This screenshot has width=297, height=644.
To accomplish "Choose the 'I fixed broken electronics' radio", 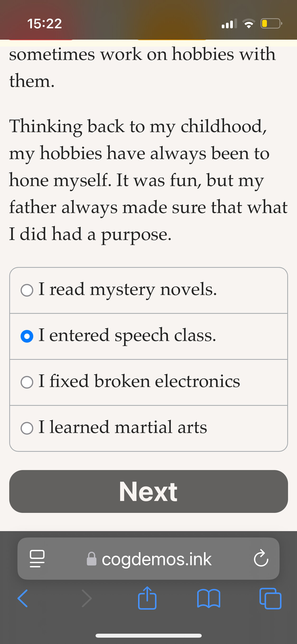I will pos(27,382).
